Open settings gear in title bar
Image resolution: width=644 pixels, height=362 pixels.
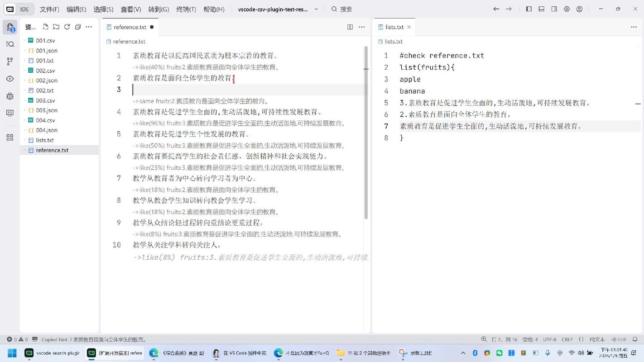[x=567, y=9]
